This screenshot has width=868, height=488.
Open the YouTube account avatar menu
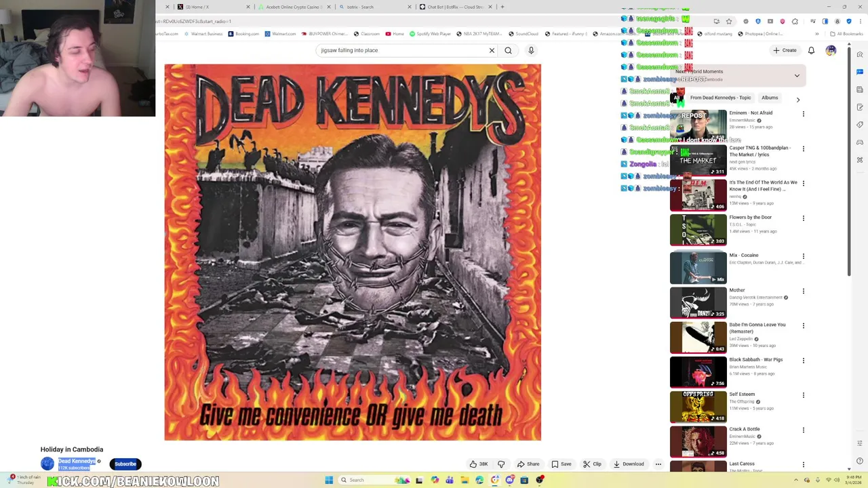(831, 50)
